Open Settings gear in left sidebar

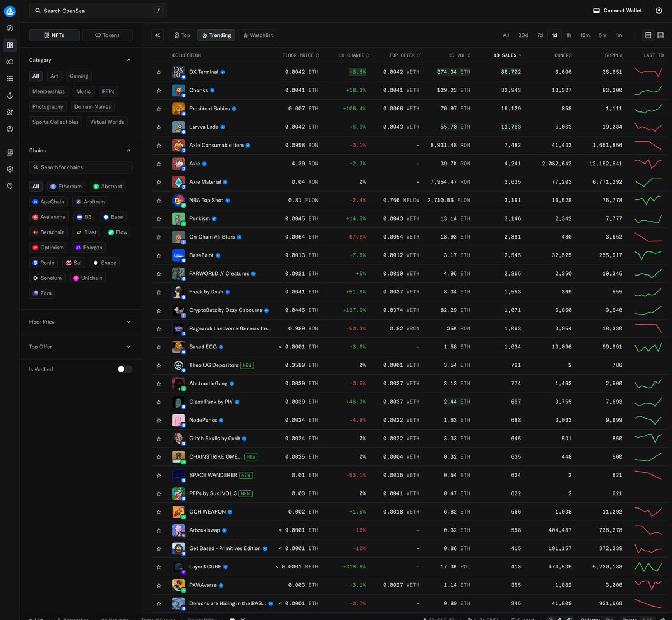[10, 169]
